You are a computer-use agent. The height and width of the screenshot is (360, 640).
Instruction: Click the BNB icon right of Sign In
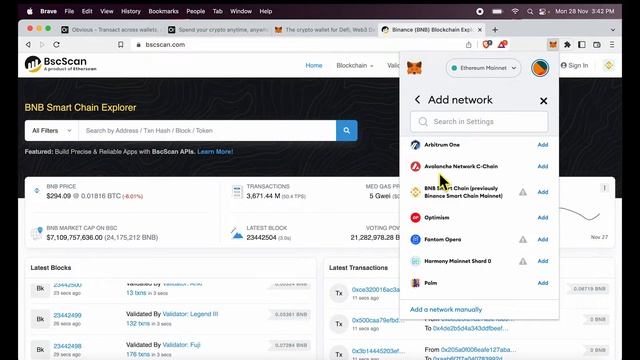click(609, 65)
